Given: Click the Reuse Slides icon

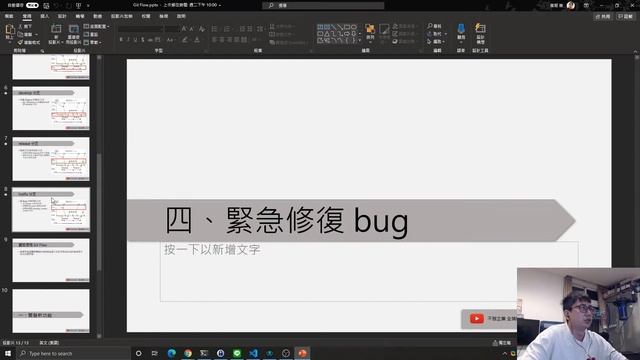Looking at the screenshot, I should click(73, 29).
